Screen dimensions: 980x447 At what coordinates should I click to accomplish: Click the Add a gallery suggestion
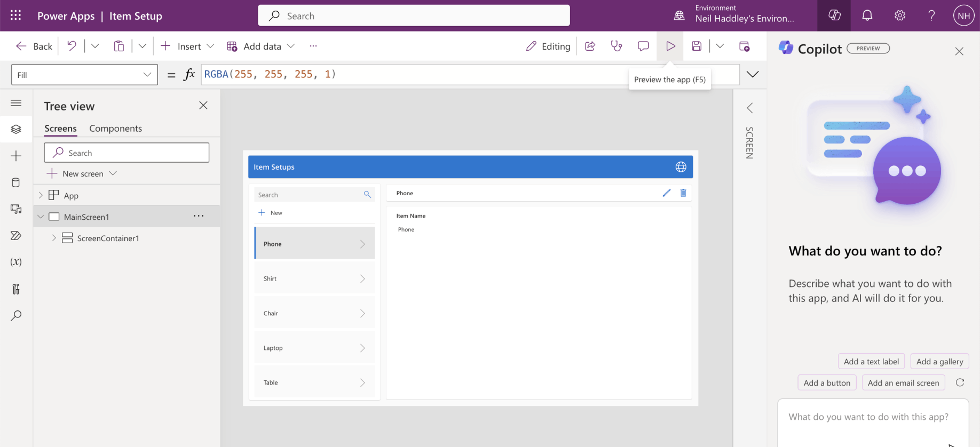point(939,362)
